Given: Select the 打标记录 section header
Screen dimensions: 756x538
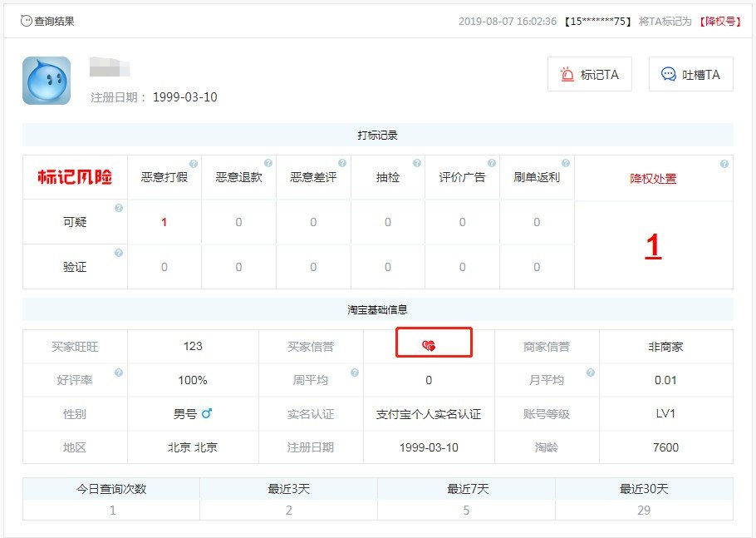Looking at the screenshot, I should tap(377, 135).
